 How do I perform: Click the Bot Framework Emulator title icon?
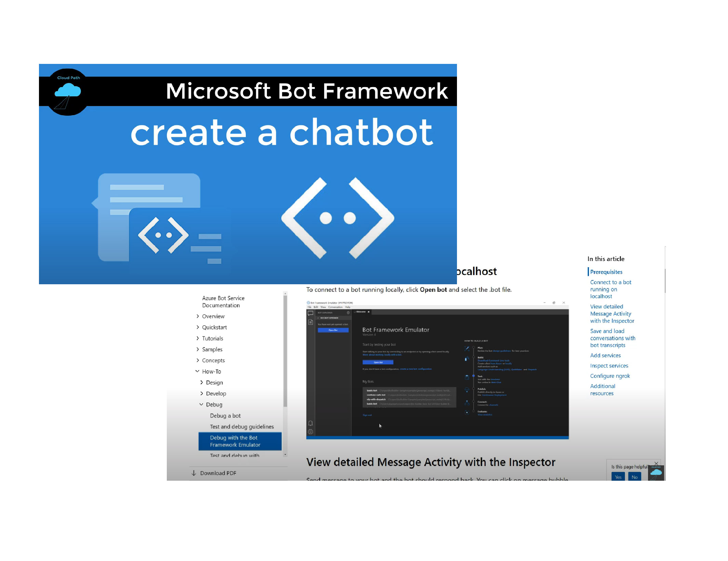(308, 303)
